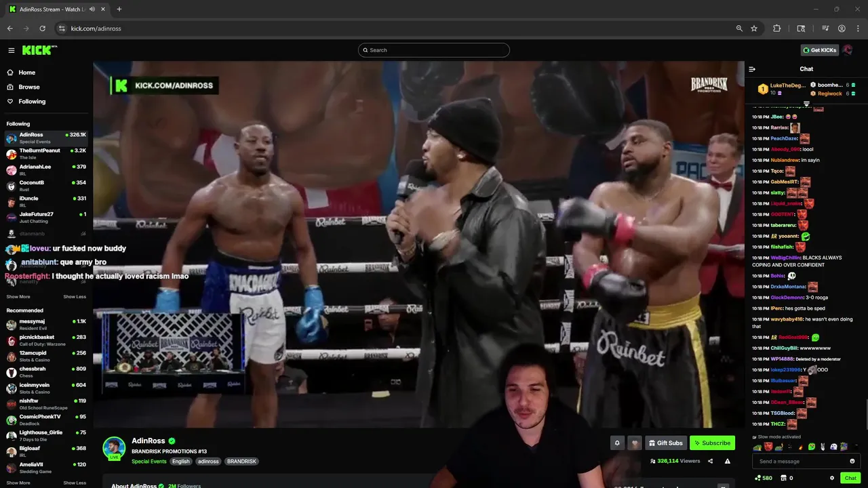Click Show More under Following

coord(18,297)
